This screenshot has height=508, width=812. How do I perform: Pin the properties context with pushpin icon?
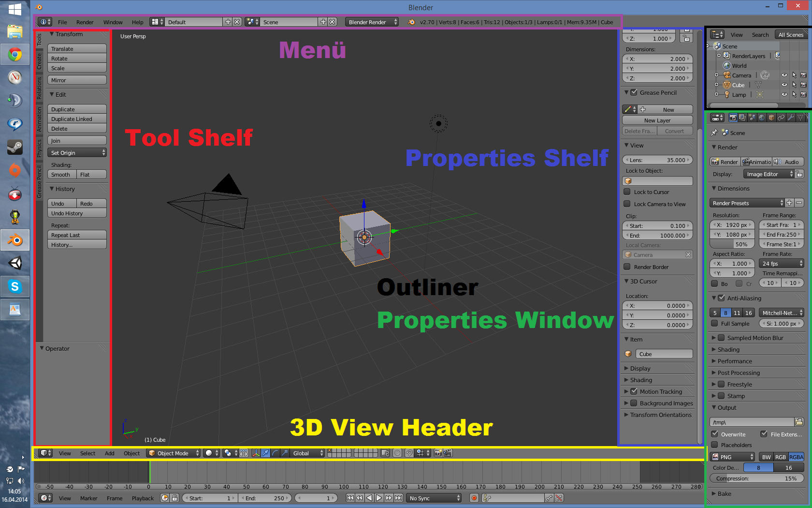(714, 133)
